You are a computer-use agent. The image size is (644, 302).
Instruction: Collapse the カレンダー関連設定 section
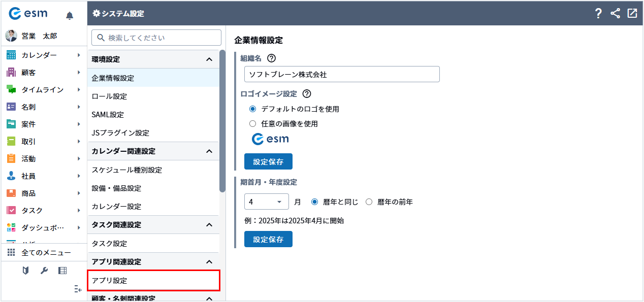coord(209,151)
